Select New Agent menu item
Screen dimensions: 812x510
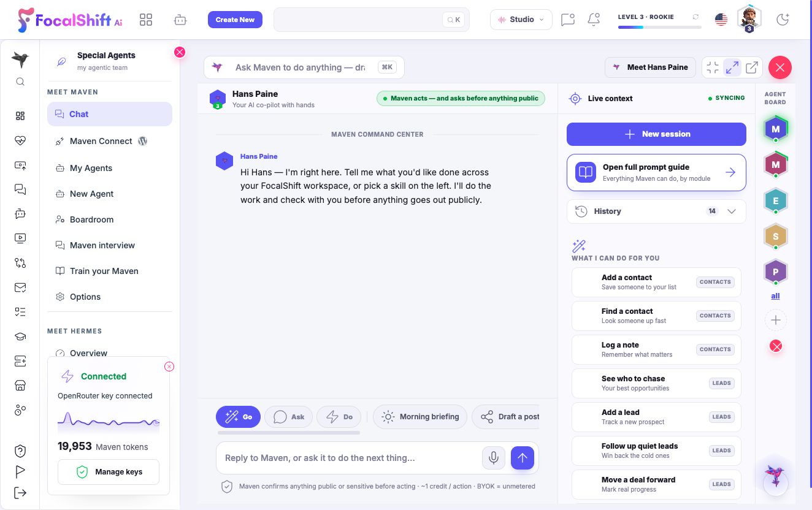110,194
